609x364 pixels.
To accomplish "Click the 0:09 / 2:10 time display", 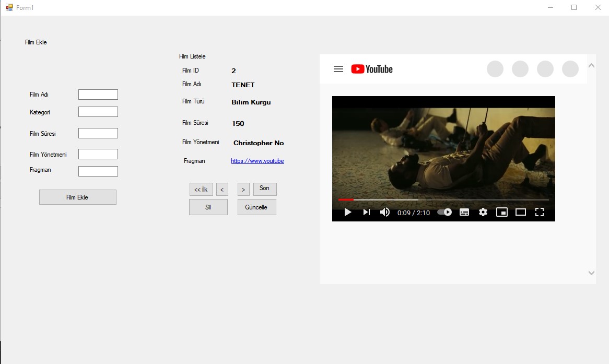I will pos(413,213).
